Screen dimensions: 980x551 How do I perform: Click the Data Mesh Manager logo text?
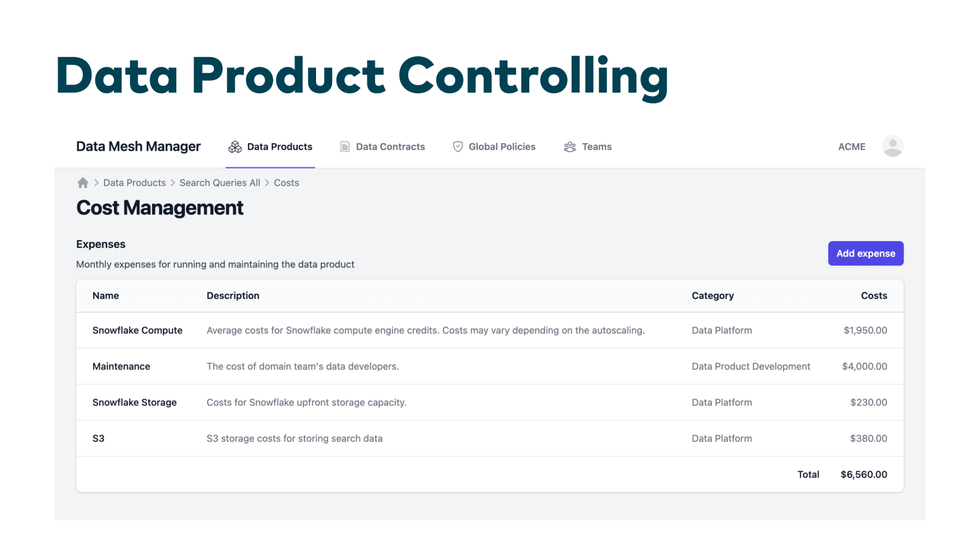[x=138, y=147]
